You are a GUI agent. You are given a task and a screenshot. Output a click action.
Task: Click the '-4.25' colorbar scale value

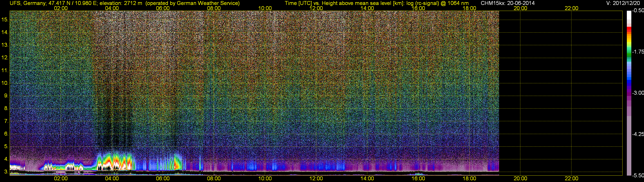pos(638,134)
